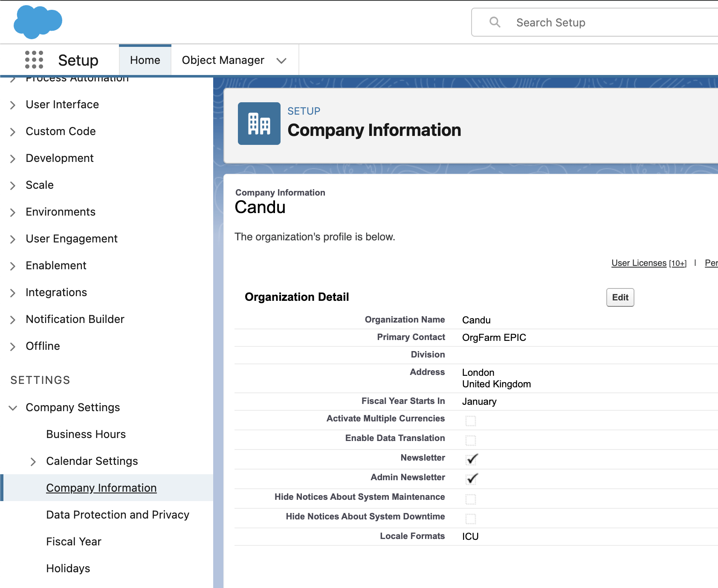Toggle the Newsletter checkbox
Image resolution: width=718 pixels, height=588 pixels.
(x=472, y=459)
